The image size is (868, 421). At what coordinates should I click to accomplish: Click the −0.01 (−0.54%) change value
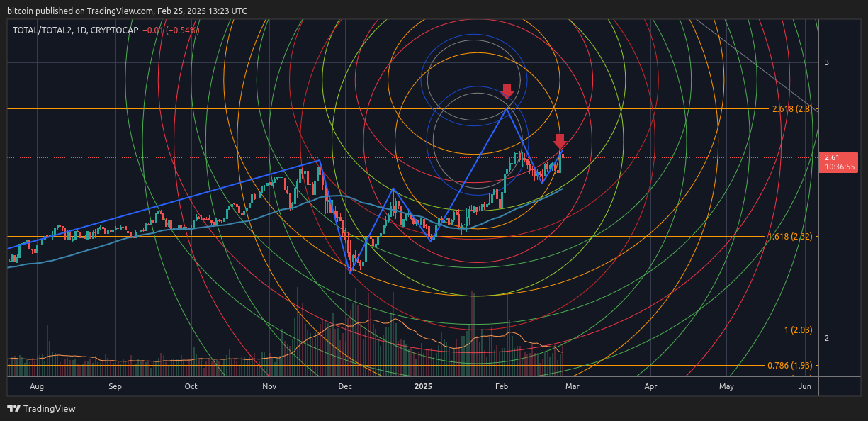[171, 30]
